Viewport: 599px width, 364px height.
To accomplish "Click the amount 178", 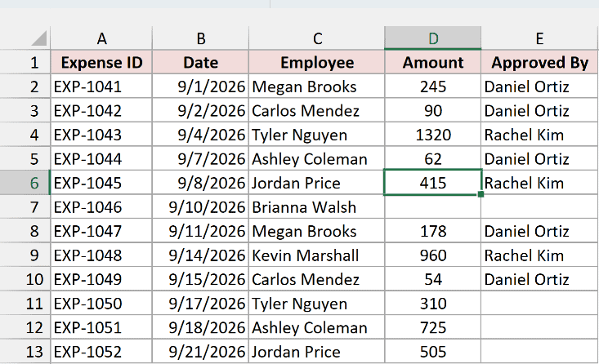I will tap(433, 231).
